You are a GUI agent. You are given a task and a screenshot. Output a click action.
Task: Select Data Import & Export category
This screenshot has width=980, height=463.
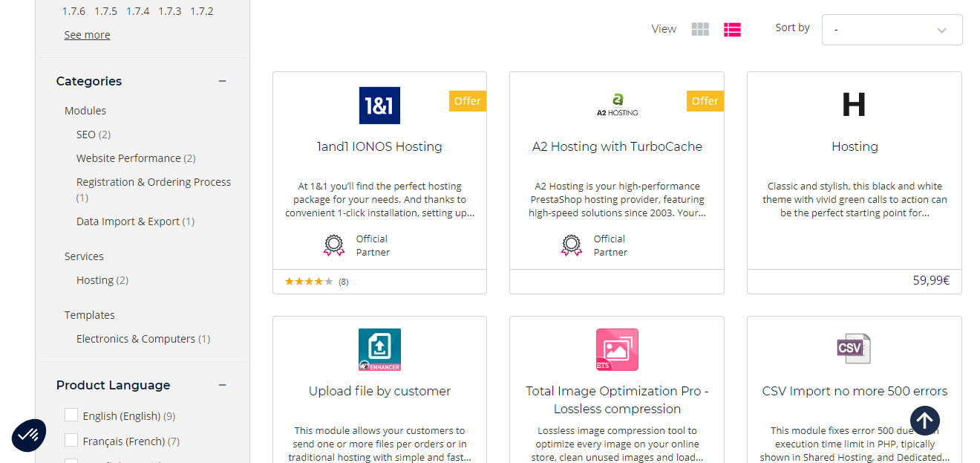click(135, 221)
